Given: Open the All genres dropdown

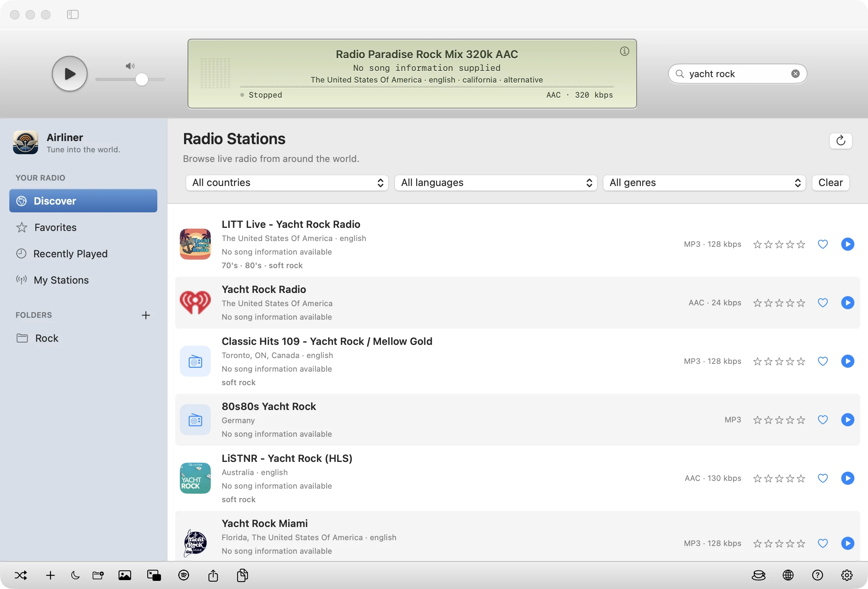Looking at the screenshot, I should (x=704, y=183).
